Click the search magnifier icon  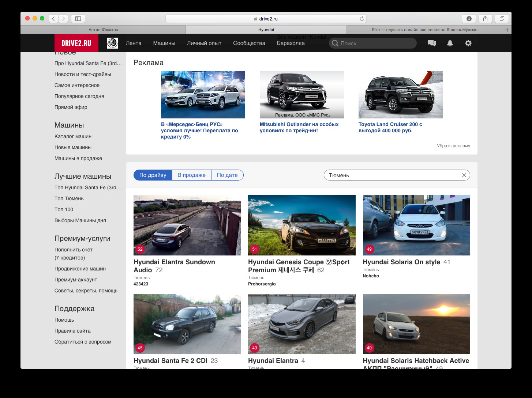coord(335,43)
